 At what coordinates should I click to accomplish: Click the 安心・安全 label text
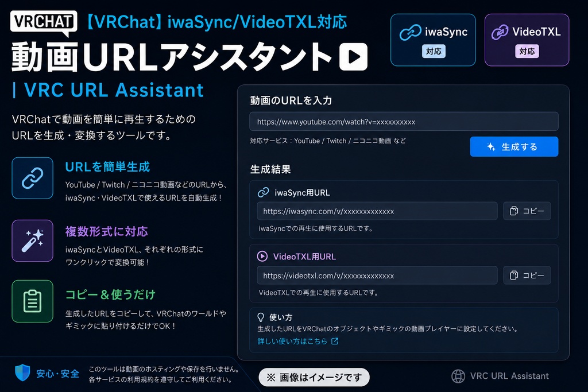click(58, 374)
